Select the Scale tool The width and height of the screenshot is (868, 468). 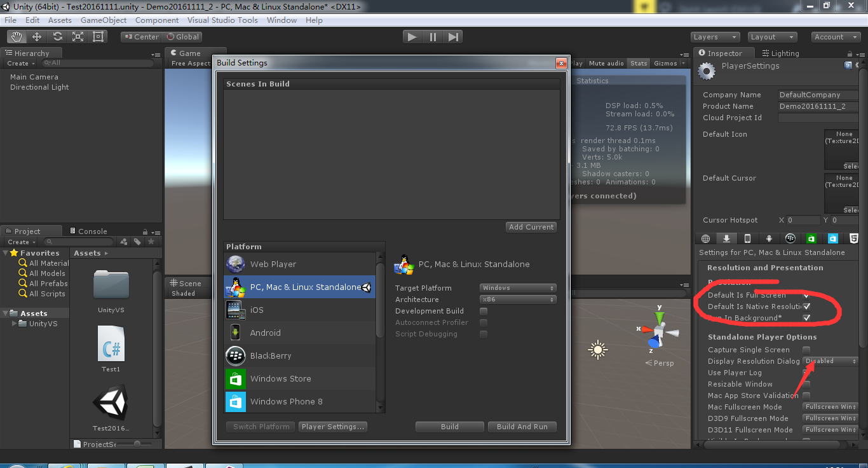click(x=78, y=37)
